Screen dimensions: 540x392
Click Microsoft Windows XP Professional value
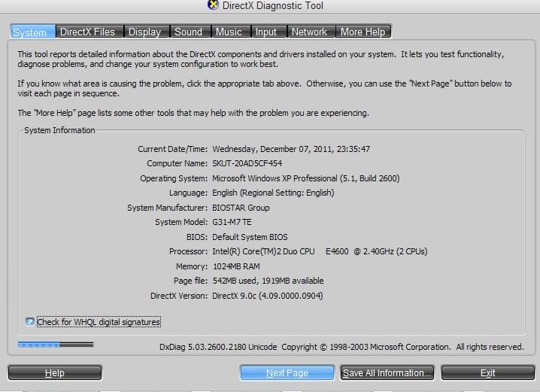306,178
